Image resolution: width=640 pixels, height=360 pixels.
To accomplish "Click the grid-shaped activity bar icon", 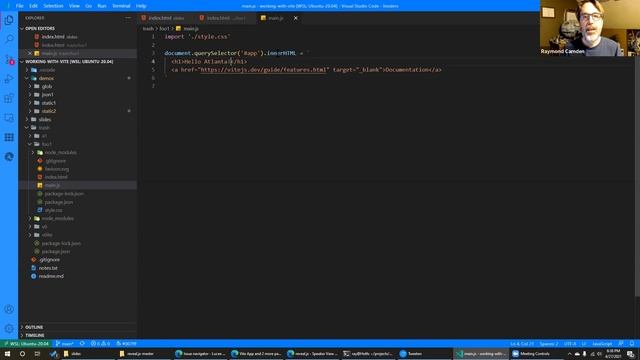I will tap(9, 138).
